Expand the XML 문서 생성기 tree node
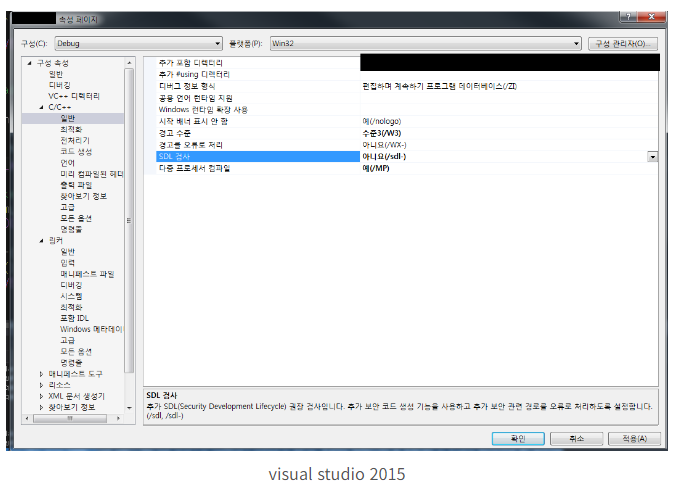The image size is (680, 500). (42, 396)
